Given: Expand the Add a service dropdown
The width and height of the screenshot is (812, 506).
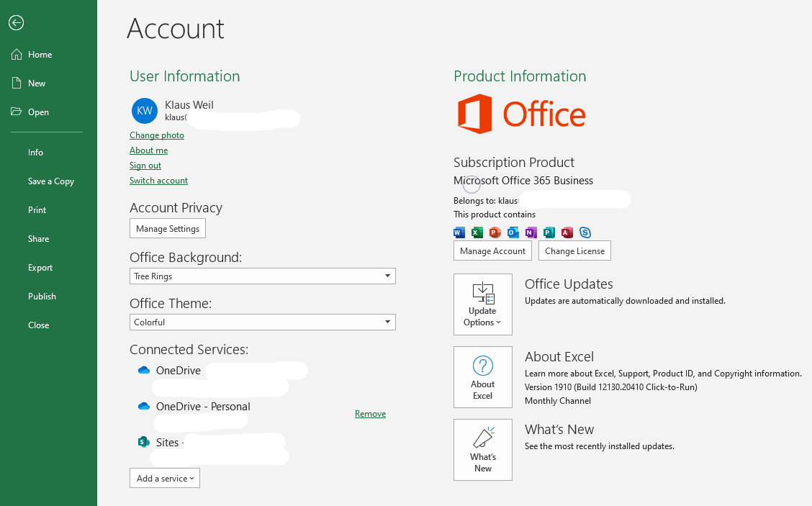Looking at the screenshot, I should [165, 478].
